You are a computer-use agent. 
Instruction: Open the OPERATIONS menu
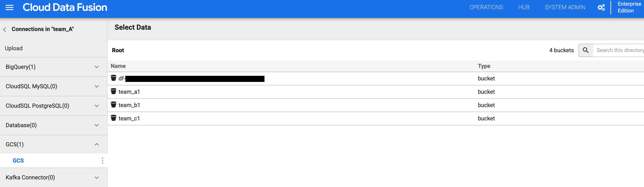486,7
